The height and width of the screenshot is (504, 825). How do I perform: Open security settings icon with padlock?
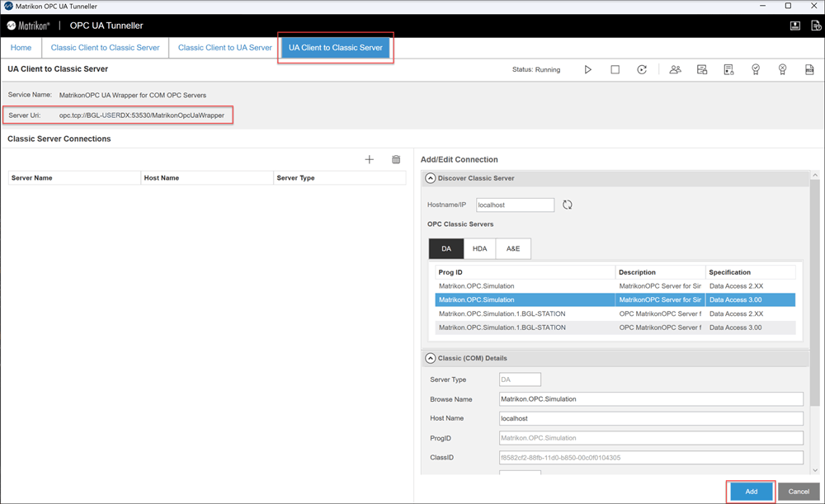tap(702, 69)
